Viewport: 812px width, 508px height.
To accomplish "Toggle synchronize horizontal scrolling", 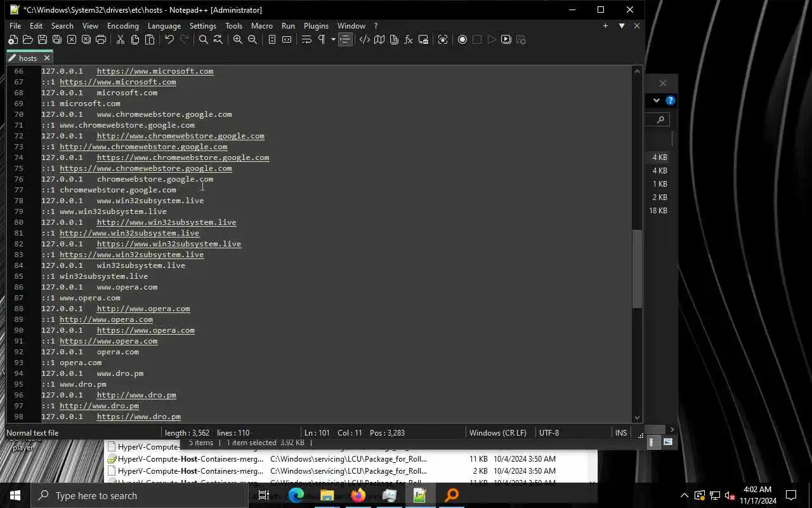I will point(286,39).
